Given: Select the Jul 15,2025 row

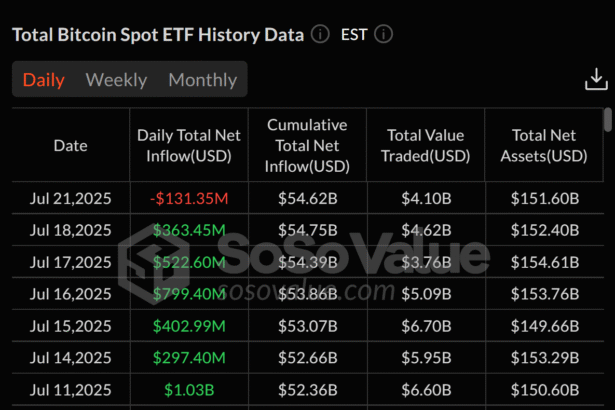Looking at the screenshot, I should click(70, 326).
